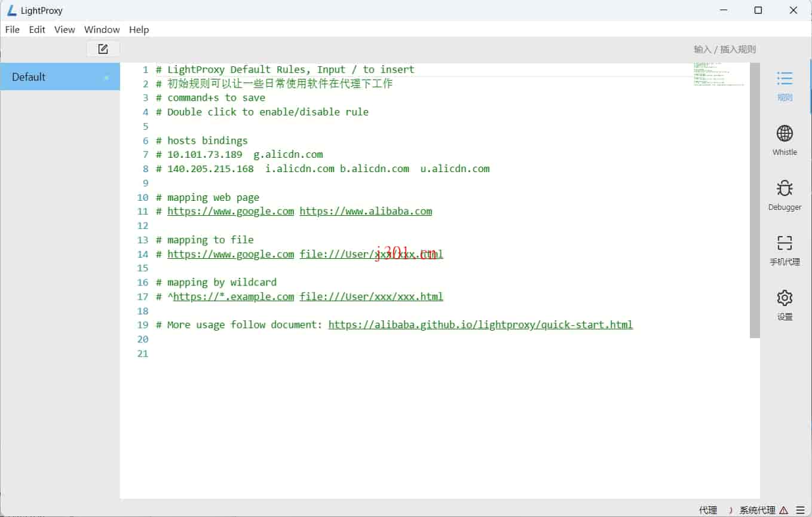Click the '# mapping to file' comment
This screenshot has height=517, width=812.
(205, 240)
